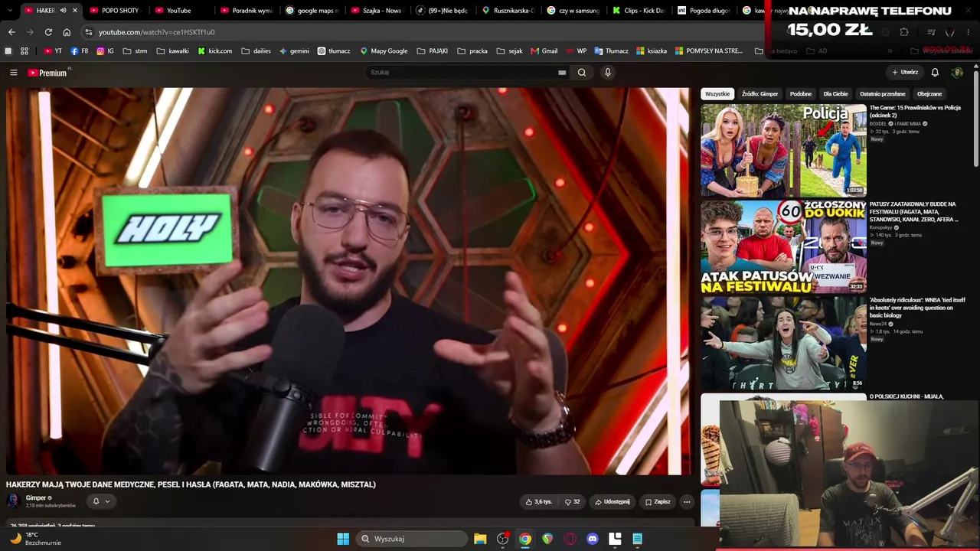The width and height of the screenshot is (980, 551).
Task: Open Discord from the taskbar
Action: coord(592,539)
